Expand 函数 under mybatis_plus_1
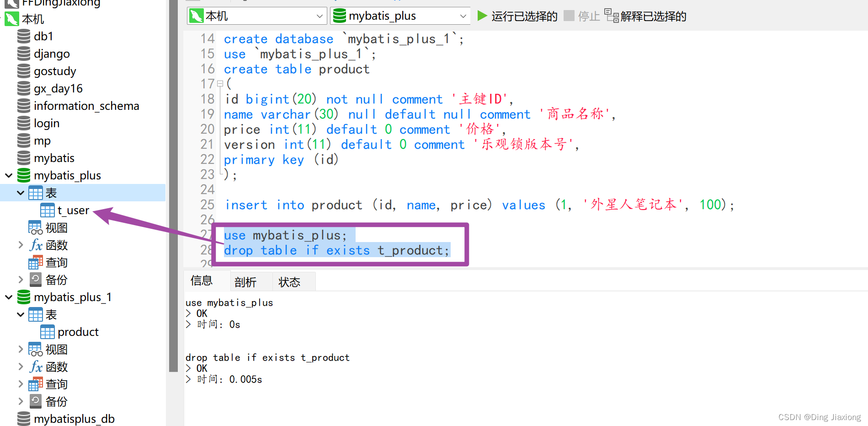This screenshot has width=868, height=426. coord(21,367)
